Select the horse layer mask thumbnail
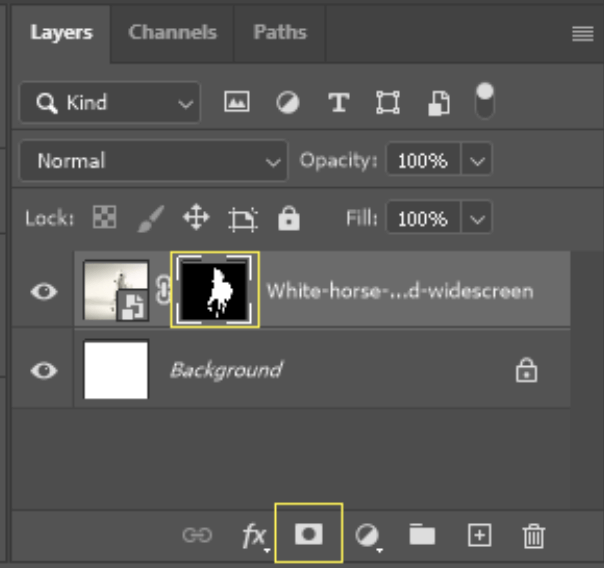 point(215,290)
